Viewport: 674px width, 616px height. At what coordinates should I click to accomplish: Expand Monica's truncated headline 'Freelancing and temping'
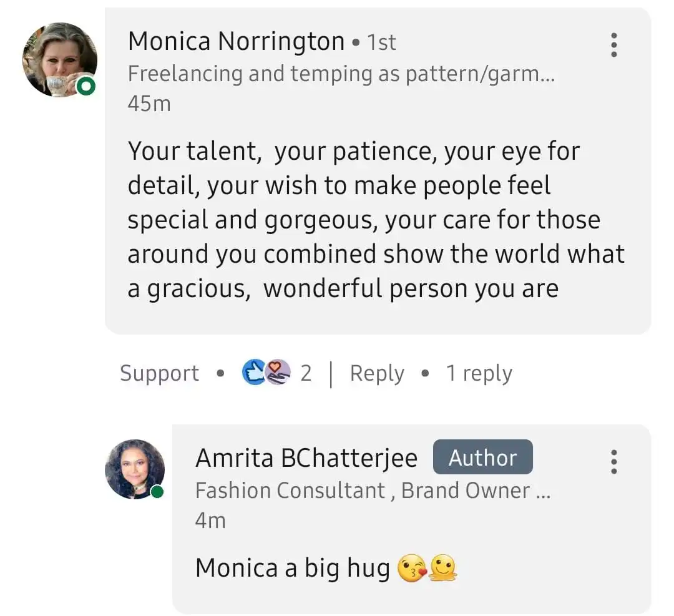[341, 74]
